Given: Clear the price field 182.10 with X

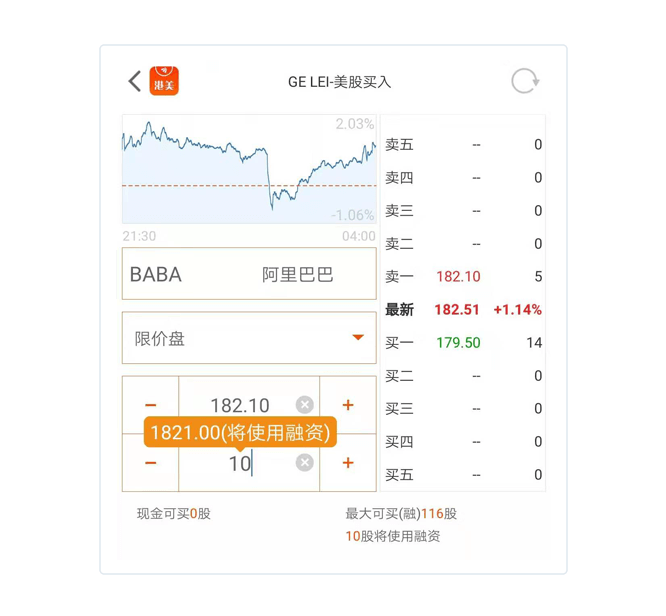Looking at the screenshot, I should pos(305,404).
